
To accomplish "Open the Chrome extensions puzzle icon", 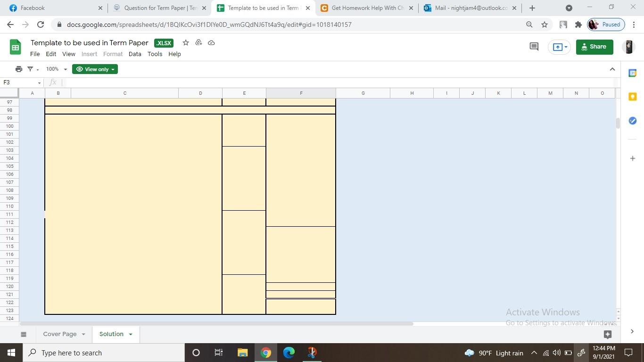I will [x=578, y=25].
